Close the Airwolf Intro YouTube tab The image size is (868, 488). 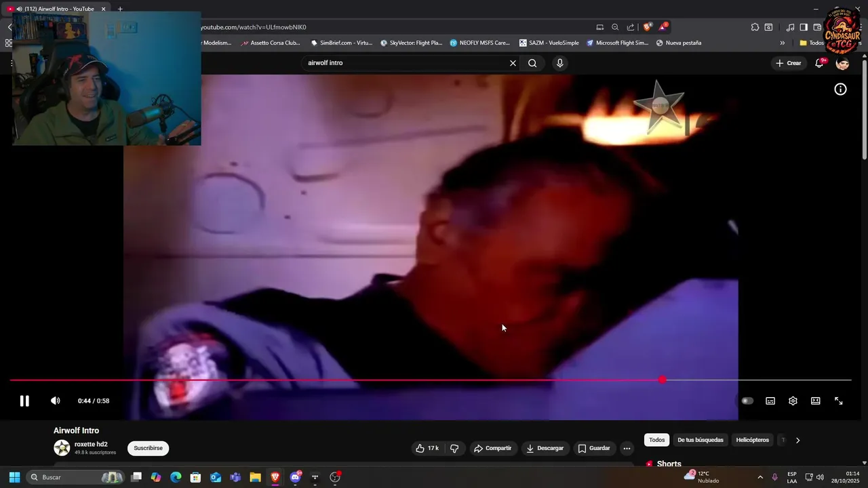(x=104, y=9)
